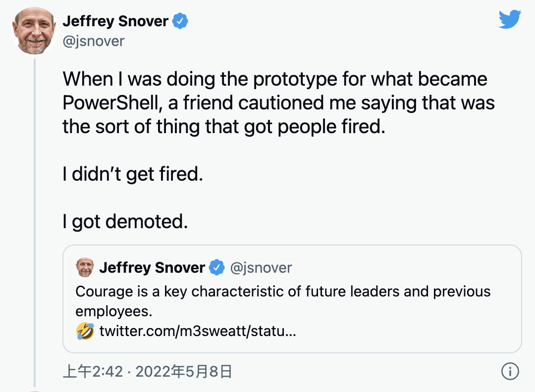Click the 'I didn't get fired.' line
The image size is (535, 392).
point(133,174)
